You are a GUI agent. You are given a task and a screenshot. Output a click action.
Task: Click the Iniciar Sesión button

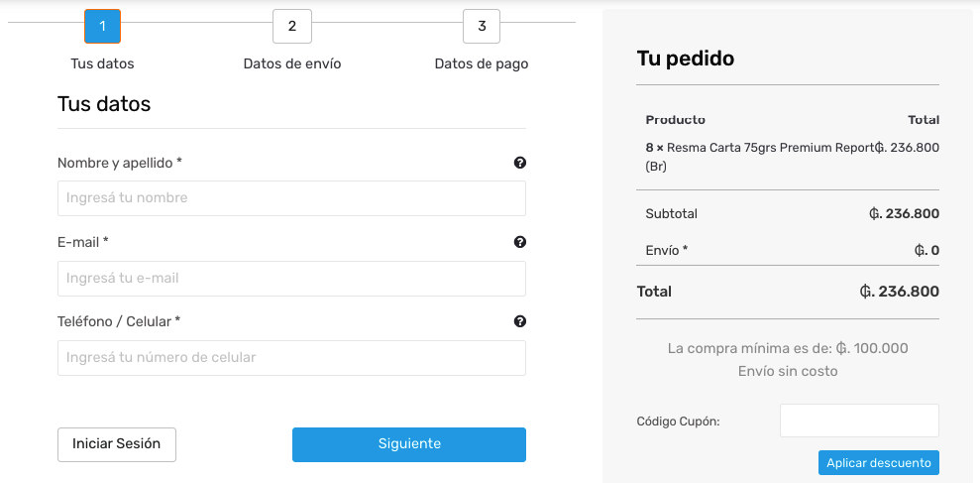(117, 444)
